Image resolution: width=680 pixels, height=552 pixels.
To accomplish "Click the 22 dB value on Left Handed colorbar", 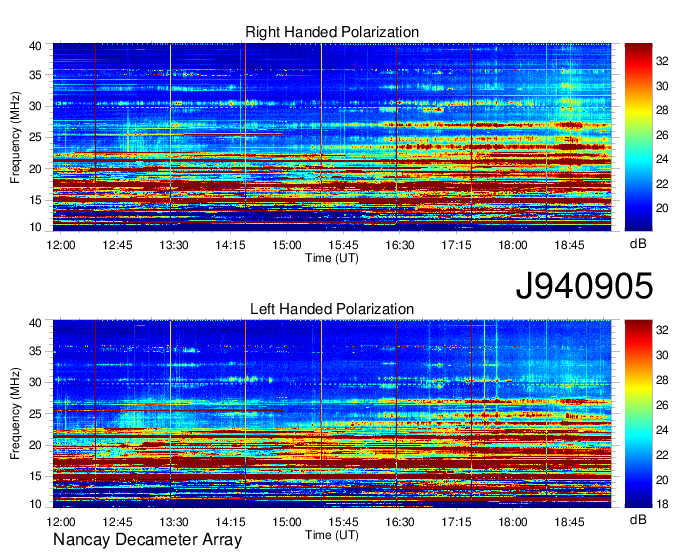I will (x=662, y=455).
